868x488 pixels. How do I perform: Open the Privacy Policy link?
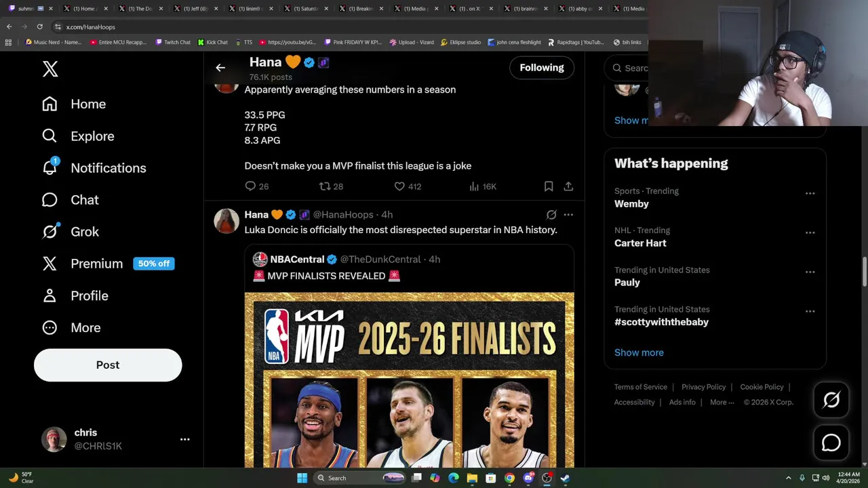[x=703, y=387]
